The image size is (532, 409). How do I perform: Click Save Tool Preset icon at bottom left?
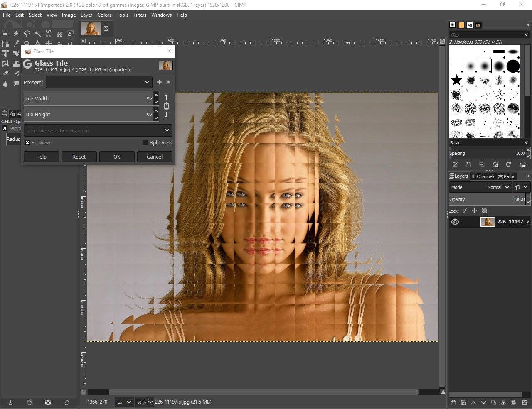[x=10, y=402]
